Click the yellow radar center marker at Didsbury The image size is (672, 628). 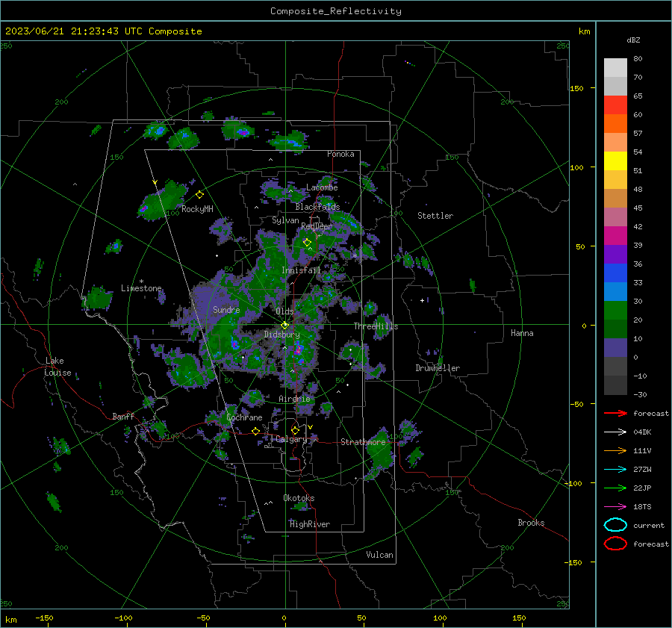point(284,326)
